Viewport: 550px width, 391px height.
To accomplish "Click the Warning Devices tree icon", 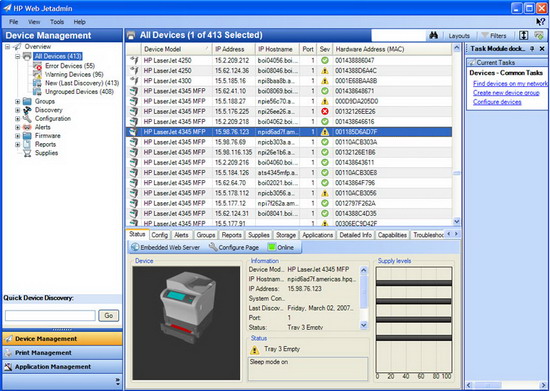I will (38, 74).
